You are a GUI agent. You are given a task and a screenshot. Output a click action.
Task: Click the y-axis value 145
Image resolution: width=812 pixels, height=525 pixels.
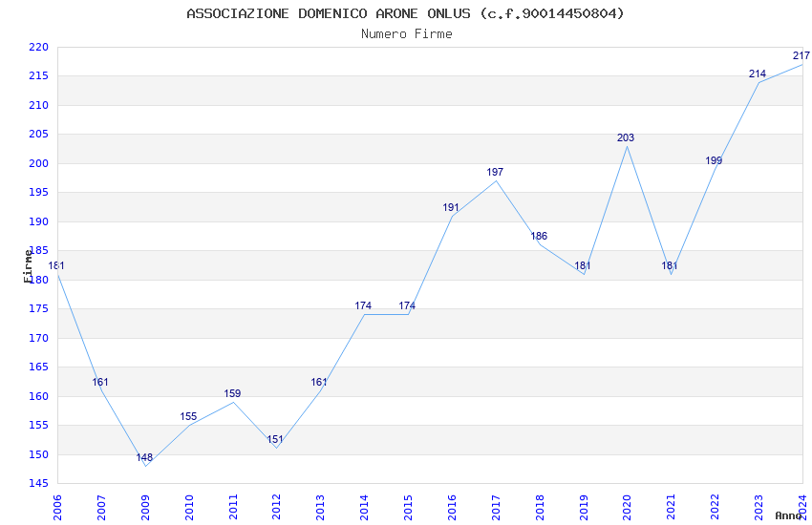click(38, 484)
